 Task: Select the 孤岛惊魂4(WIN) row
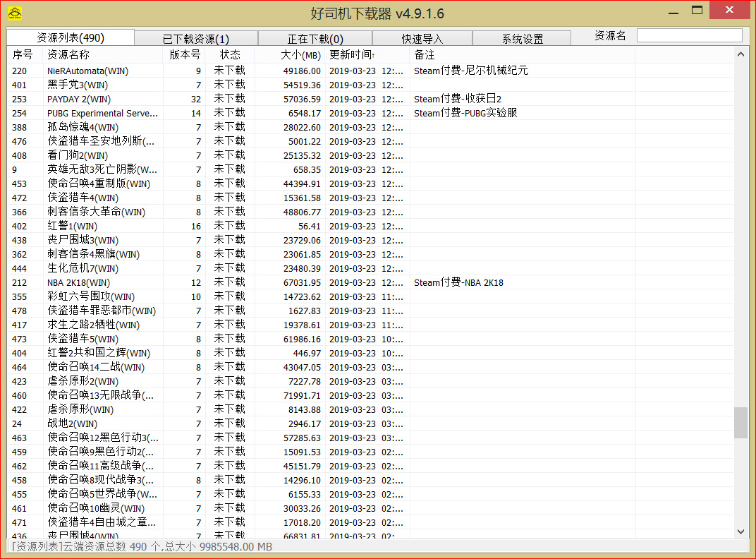click(370, 128)
